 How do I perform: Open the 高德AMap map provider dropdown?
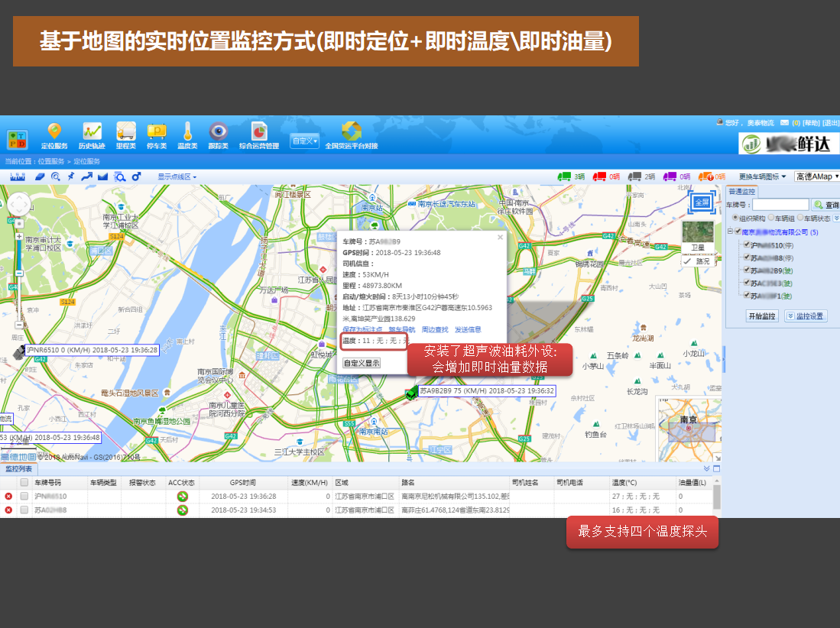coord(816,176)
